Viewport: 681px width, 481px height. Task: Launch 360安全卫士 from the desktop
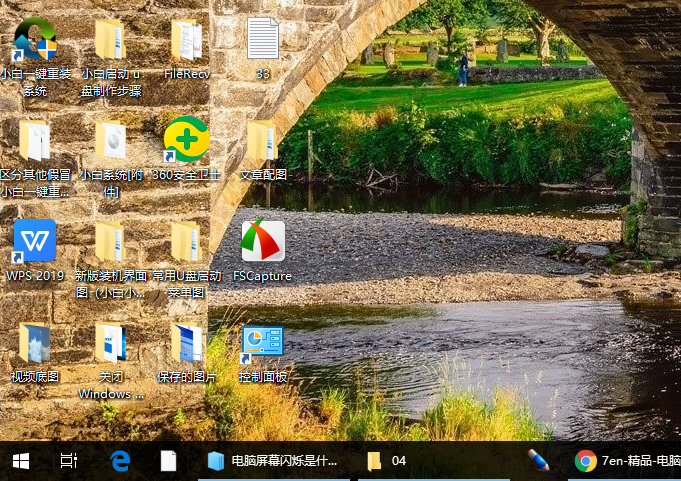pos(186,141)
